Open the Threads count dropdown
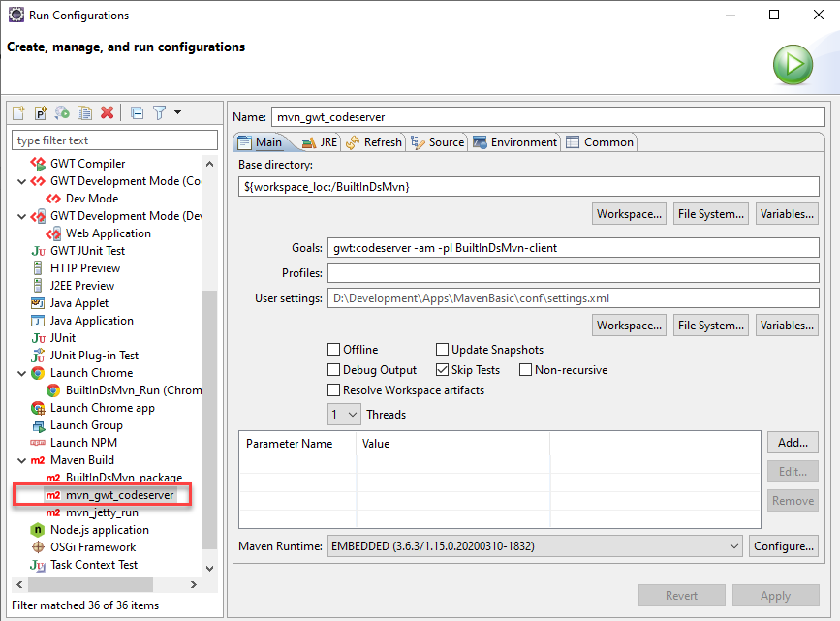This screenshot has width=840, height=621. pyautogui.click(x=344, y=415)
